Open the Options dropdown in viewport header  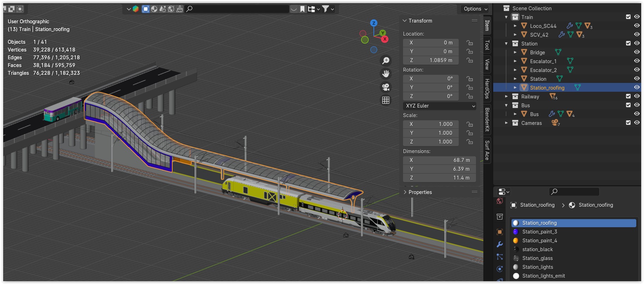click(475, 9)
